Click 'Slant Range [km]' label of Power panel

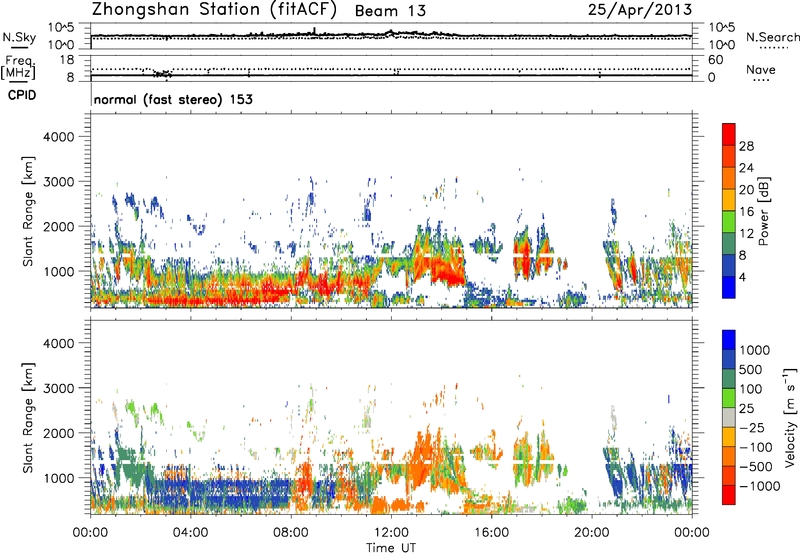28,211
